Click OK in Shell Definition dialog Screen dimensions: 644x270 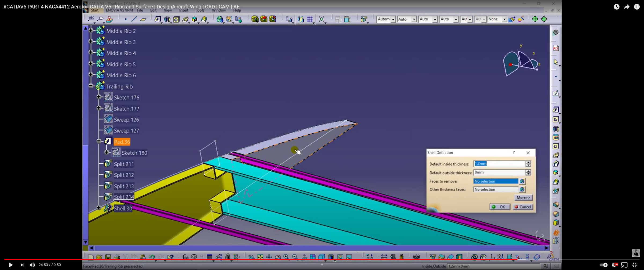[x=500, y=207]
